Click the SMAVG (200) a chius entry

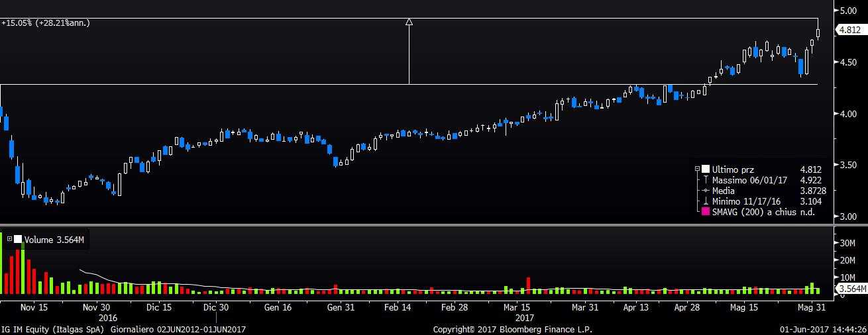pyautogui.click(x=754, y=212)
